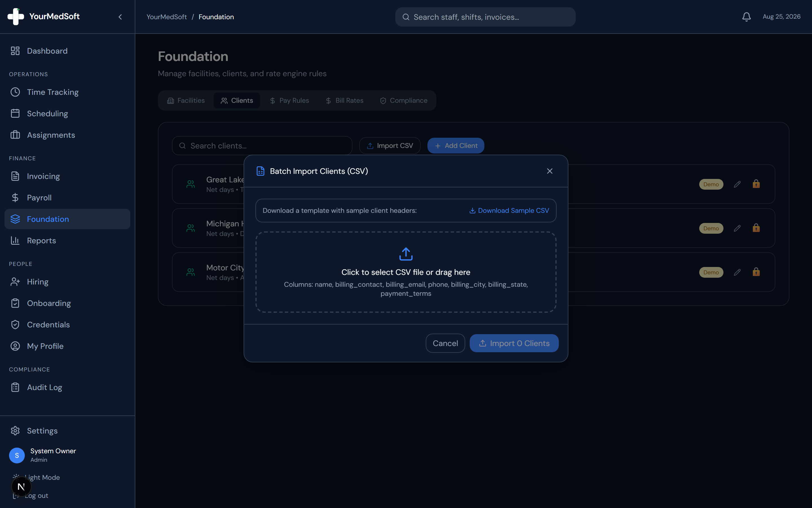Click the upload arrow icon in drop zone
The height and width of the screenshot is (508, 812).
406,254
